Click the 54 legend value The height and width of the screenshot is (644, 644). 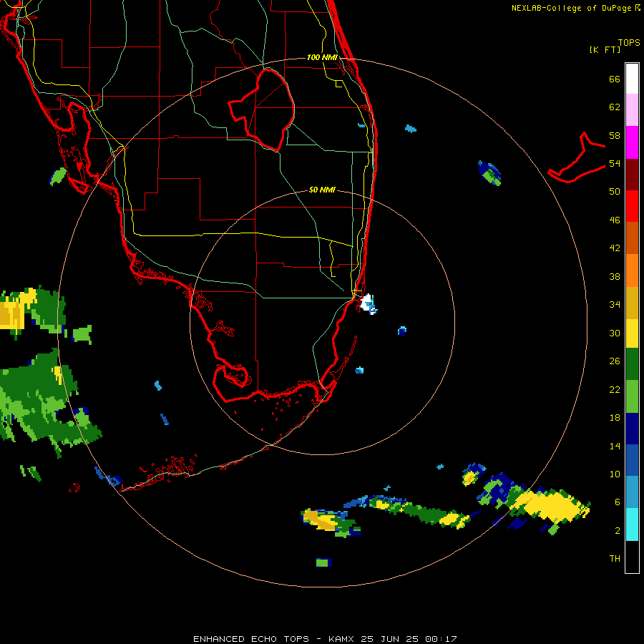[x=615, y=163]
